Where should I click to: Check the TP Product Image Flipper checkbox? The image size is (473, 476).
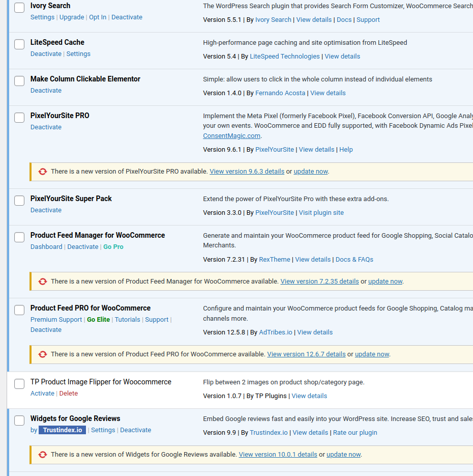click(19, 384)
